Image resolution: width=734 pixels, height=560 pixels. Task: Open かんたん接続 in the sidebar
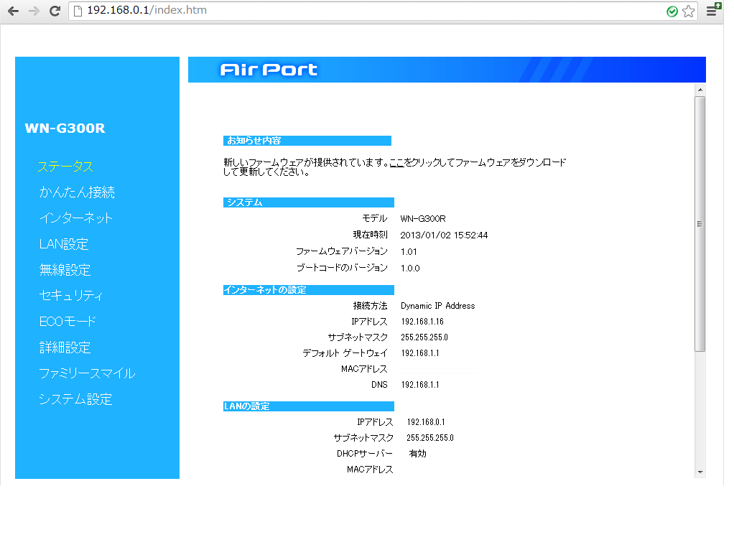(77, 192)
